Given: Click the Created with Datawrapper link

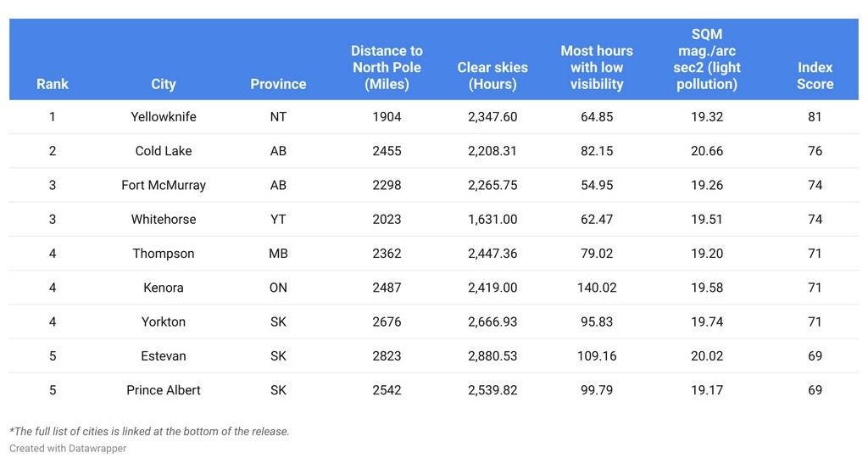Looking at the screenshot, I should [x=68, y=448].
